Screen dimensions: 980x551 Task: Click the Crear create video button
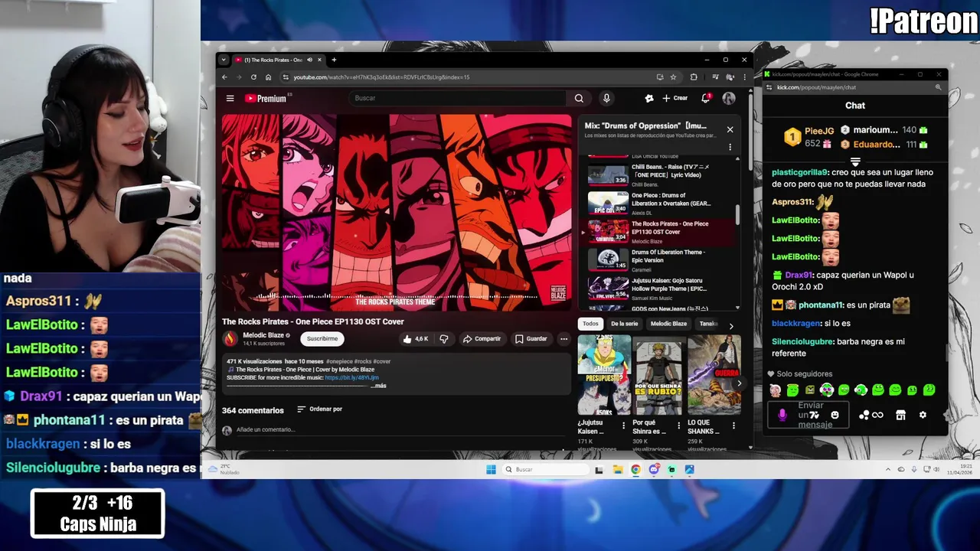pyautogui.click(x=675, y=98)
